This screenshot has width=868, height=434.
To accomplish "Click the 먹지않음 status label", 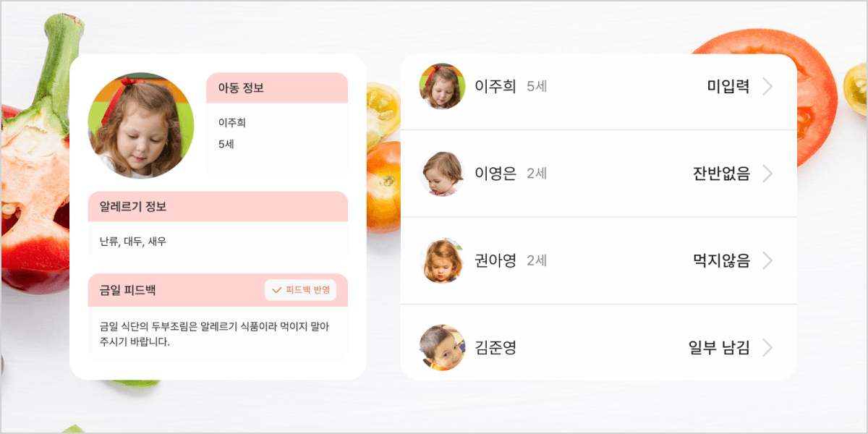I will pos(721,260).
